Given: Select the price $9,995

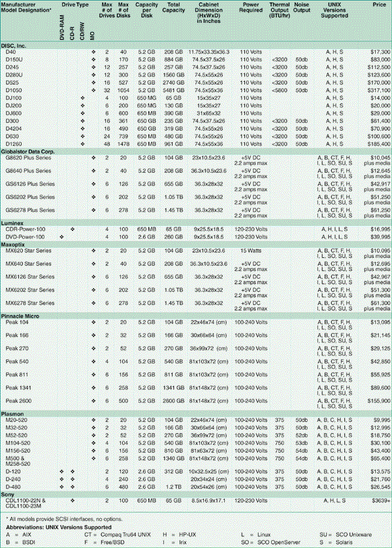Looking at the screenshot, I should (382, 420).
